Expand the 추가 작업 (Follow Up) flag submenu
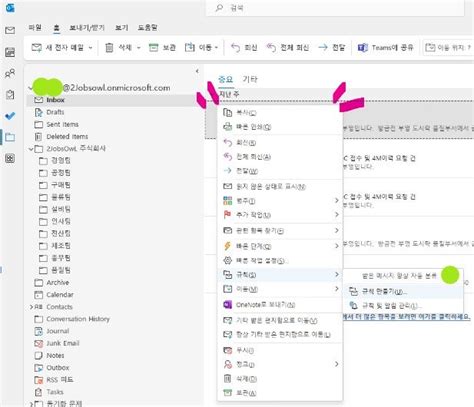The height and width of the screenshot is (407, 474). pos(280,215)
